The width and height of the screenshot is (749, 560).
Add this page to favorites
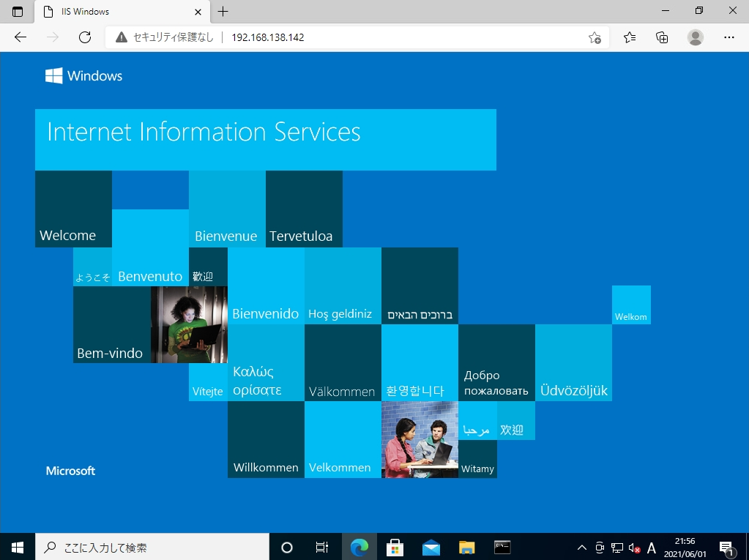point(595,37)
